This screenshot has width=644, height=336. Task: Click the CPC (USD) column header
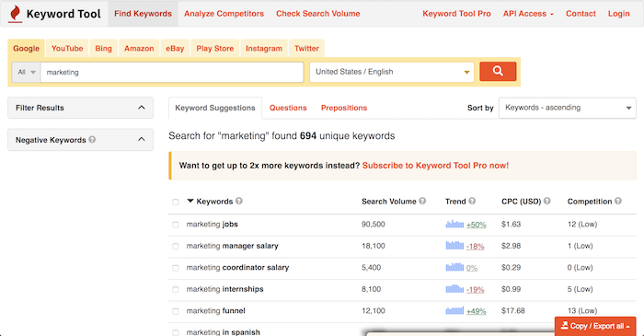coord(522,202)
